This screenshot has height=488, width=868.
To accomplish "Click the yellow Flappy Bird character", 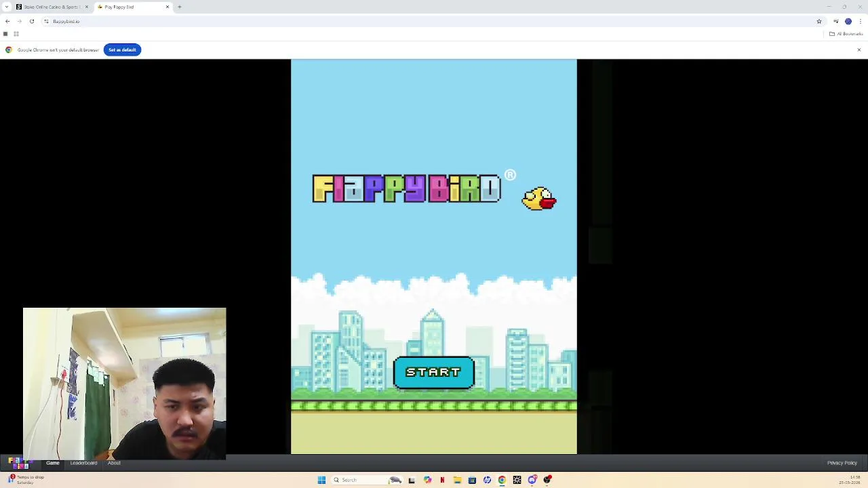I will tap(539, 199).
